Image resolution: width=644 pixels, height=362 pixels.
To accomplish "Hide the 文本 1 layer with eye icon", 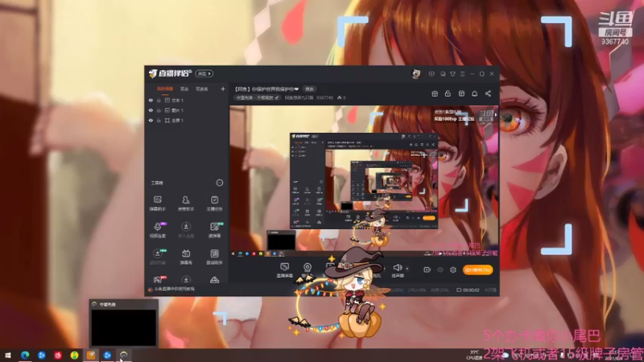I will click(x=151, y=100).
